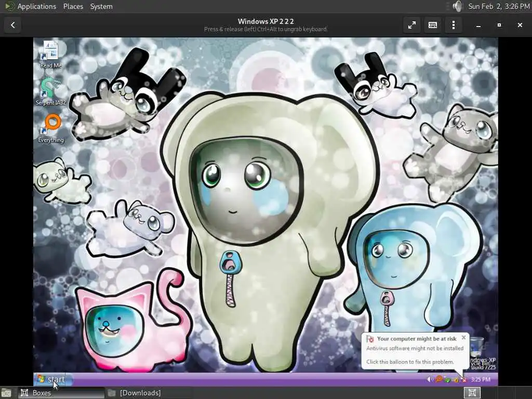Switch to the Boxes taskbar window
This screenshot has height=399, width=532.
pos(61,393)
